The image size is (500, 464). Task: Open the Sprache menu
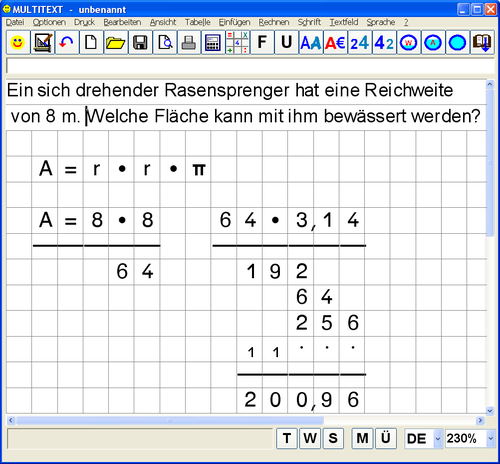[x=381, y=22]
